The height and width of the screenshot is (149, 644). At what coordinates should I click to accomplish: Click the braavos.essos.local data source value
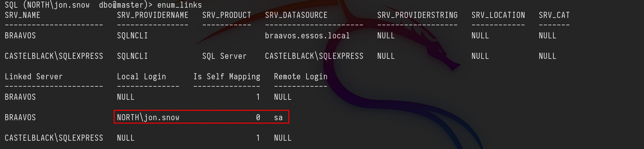[x=307, y=36]
